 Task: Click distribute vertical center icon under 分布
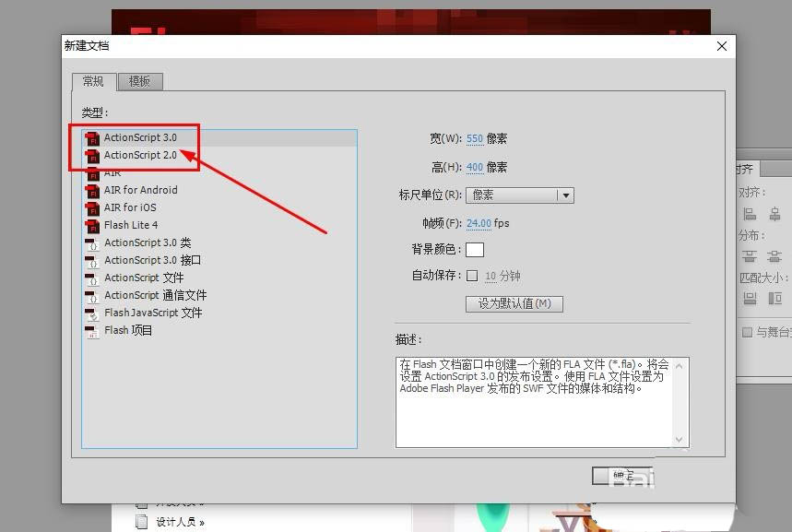(774, 256)
